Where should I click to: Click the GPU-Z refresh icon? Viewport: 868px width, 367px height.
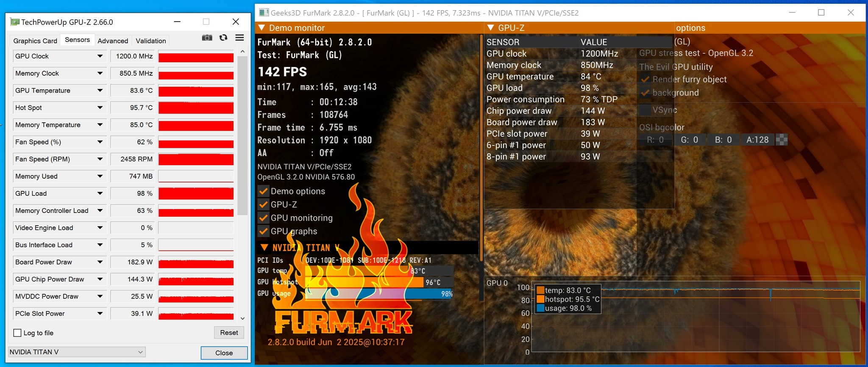pyautogui.click(x=223, y=38)
